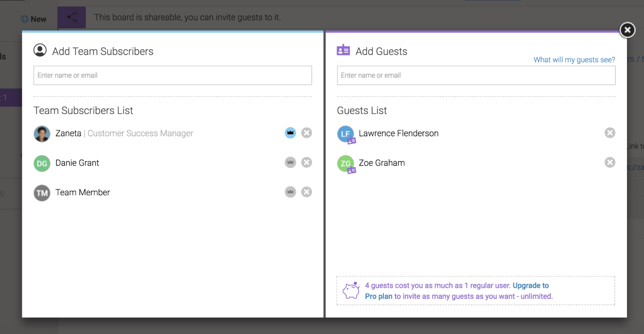Toggle owner crown for Zaneta
Screen dimensions: 644x334
[x=290, y=133]
